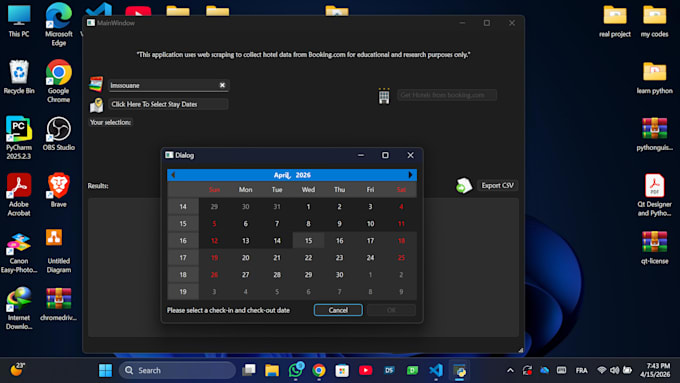
Task: Click Here To Select Stay Dates button
Action: (168, 104)
